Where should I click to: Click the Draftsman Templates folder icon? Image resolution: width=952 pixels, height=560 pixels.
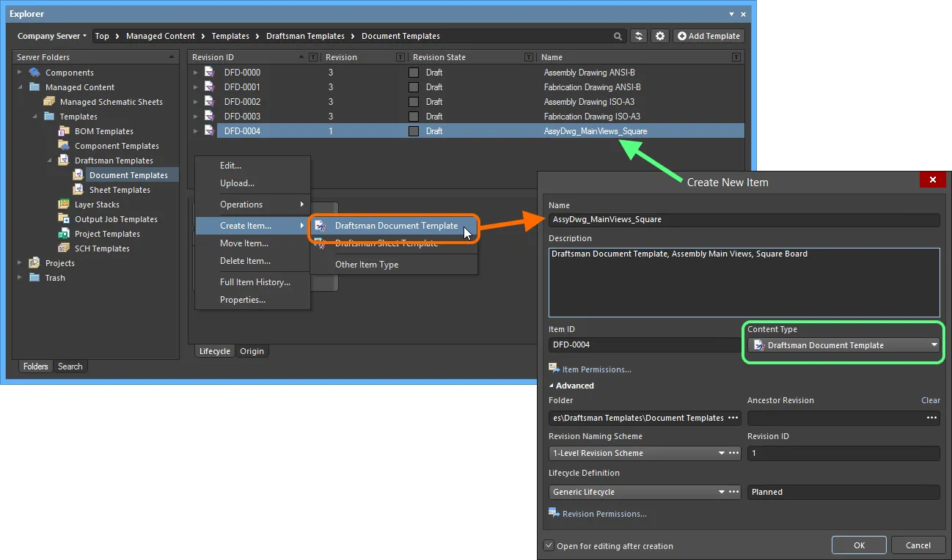point(64,161)
